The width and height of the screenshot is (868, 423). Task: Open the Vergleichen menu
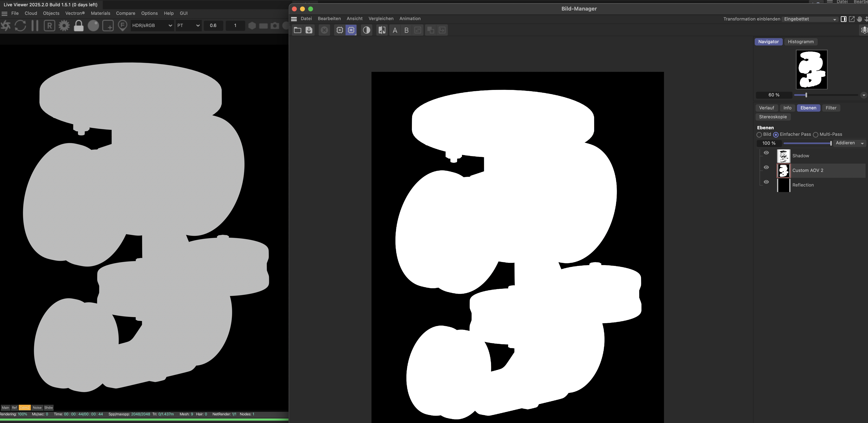[381, 18]
